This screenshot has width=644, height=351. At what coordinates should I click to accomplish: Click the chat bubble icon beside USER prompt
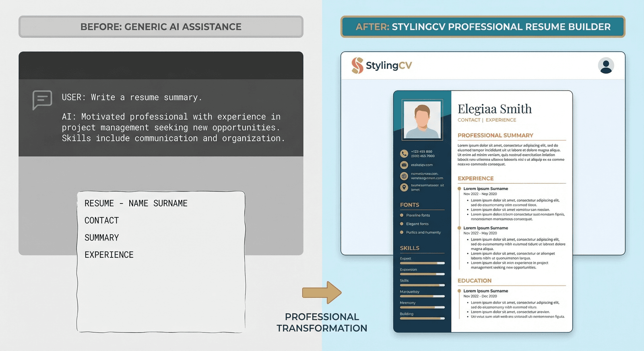click(42, 100)
